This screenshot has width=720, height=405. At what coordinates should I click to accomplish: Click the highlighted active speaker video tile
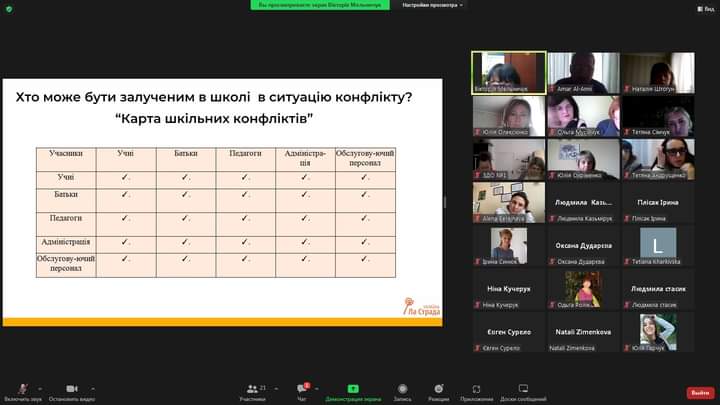509,72
